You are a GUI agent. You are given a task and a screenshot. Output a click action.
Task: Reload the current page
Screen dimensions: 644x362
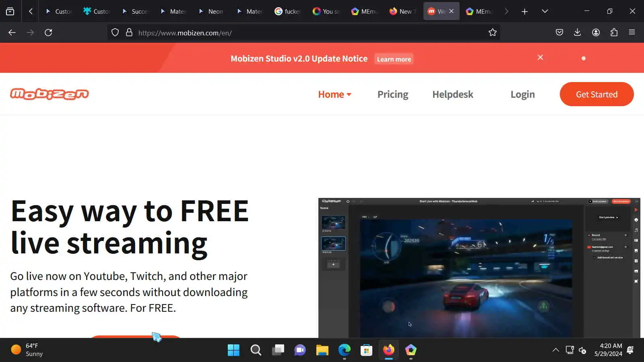[x=48, y=33]
